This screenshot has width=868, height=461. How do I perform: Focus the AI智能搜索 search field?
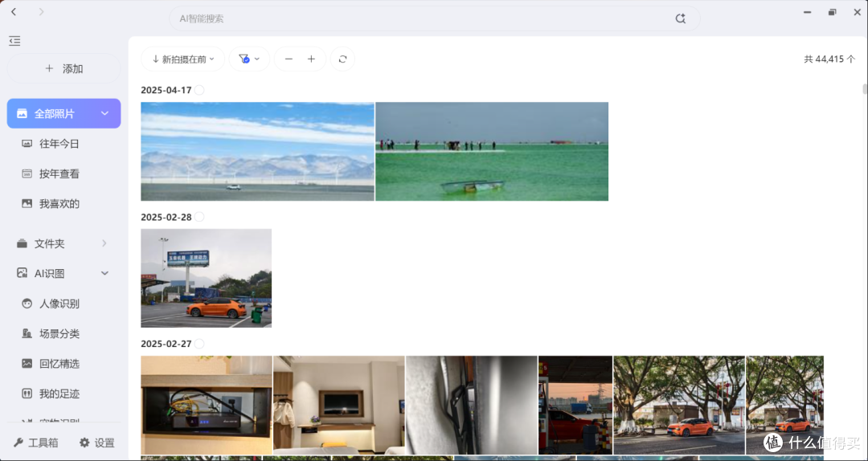[x=435, y=18]
